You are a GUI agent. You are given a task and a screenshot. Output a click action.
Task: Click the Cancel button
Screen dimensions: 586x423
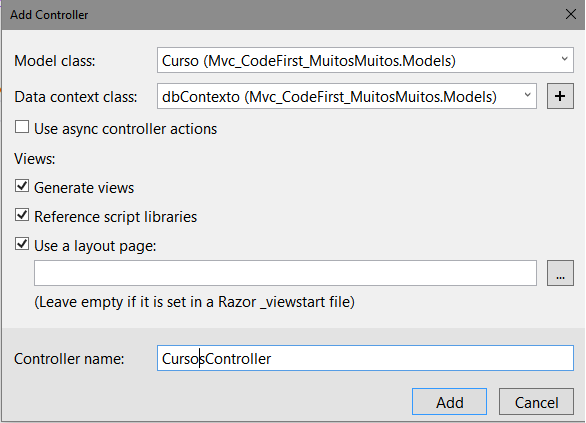click(x=536, y=402)
